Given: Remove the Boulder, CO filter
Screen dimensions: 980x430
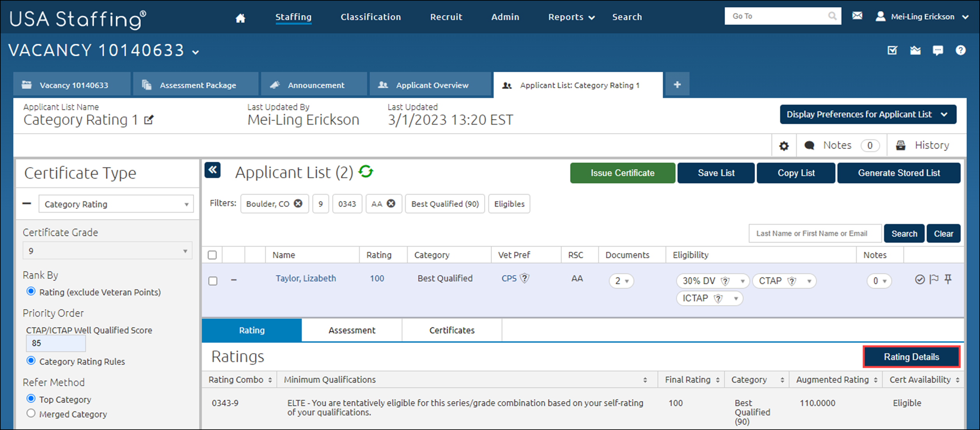Looking at the screenshot, I should coord(298,203).
